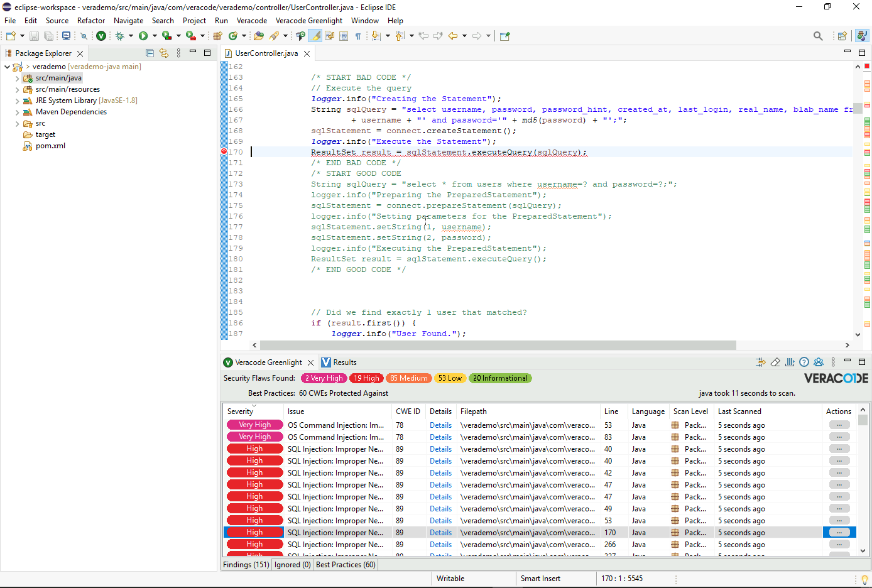Toggle Mark Occurrences highlighter icon

click(315, 36)
